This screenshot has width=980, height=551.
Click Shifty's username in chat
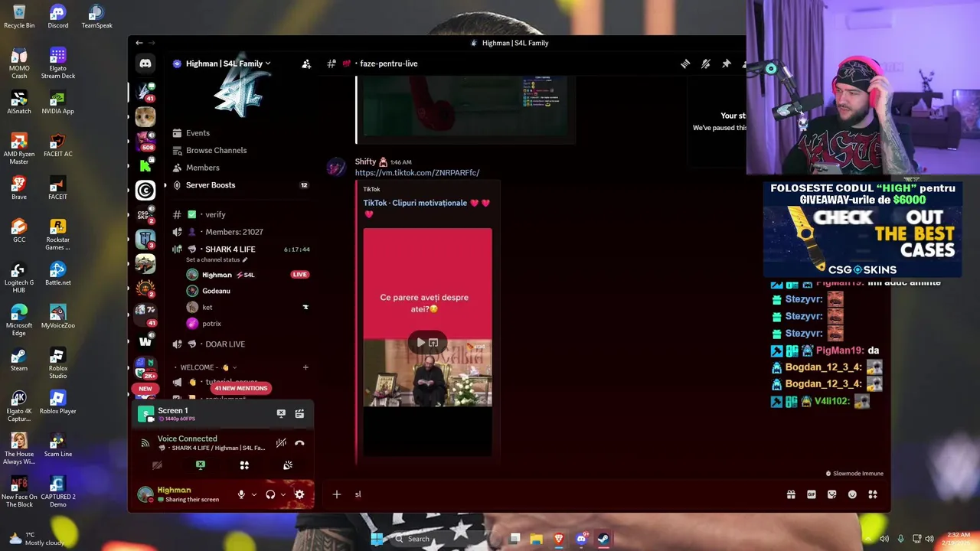(x=365, y=162)
